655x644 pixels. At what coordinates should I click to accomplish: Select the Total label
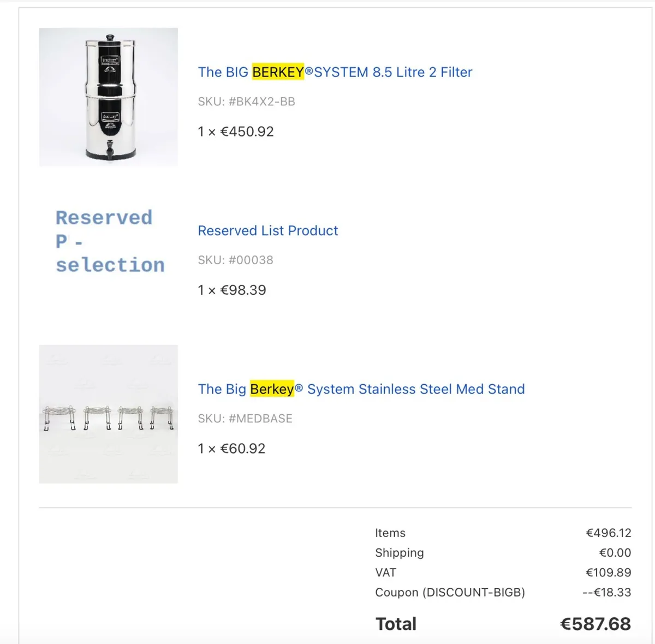point(395,623)
